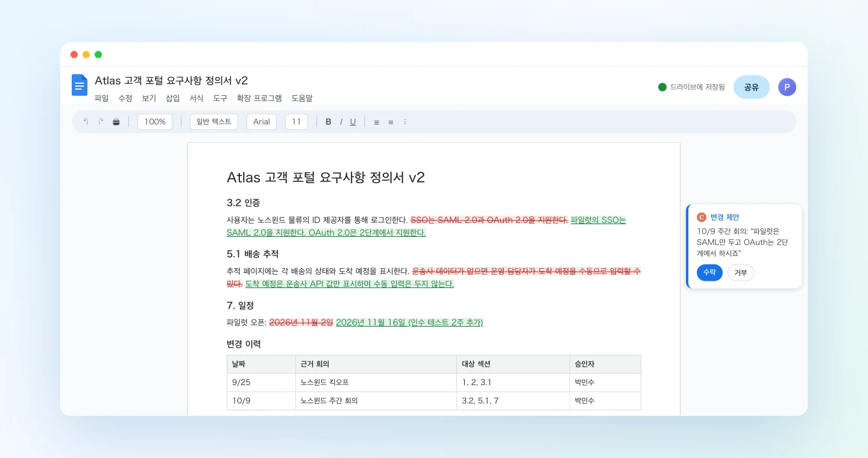Click the inserted text 2026년 11월 16일
Screen dimensions: 868x458
tap(371, 322)
